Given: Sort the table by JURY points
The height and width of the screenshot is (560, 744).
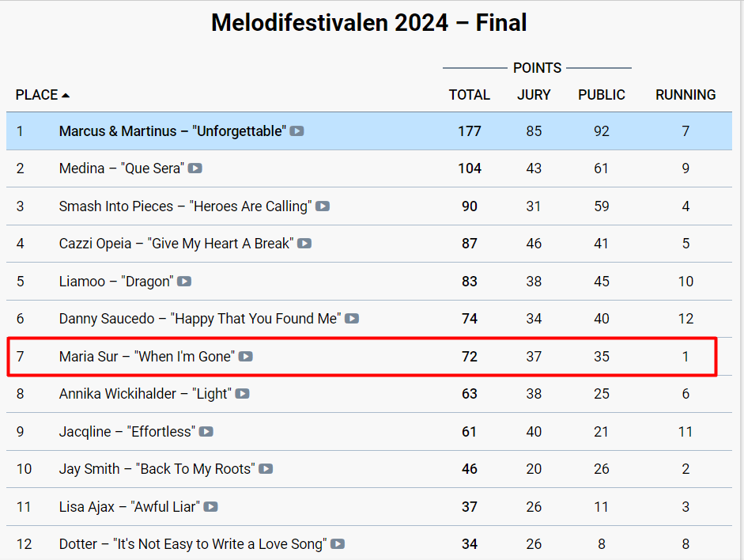Looking at the screenshot, I should point(534,95).
